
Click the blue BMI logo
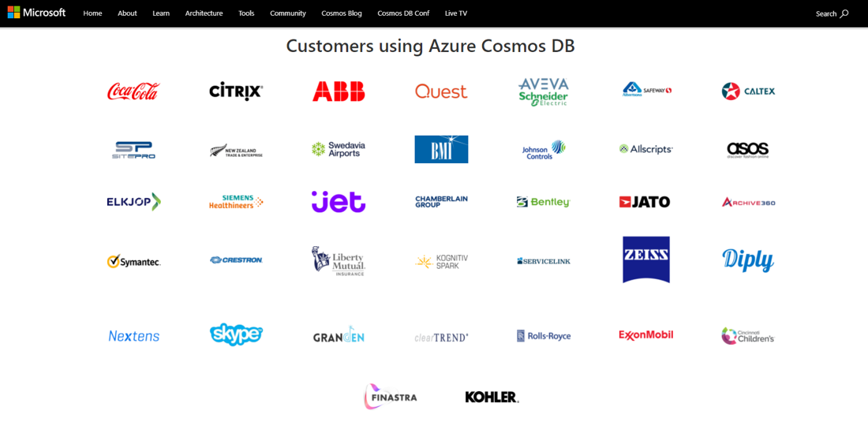[441, 149]
